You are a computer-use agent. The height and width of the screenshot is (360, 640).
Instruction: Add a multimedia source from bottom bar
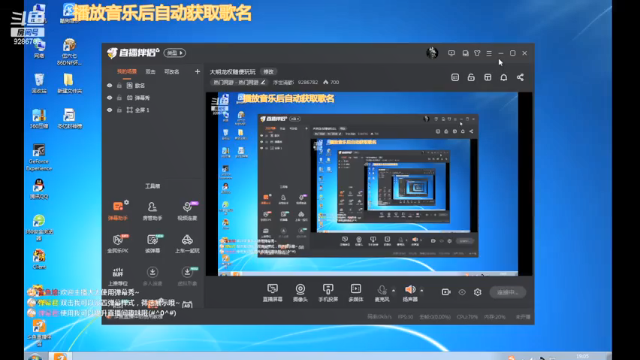356,293
